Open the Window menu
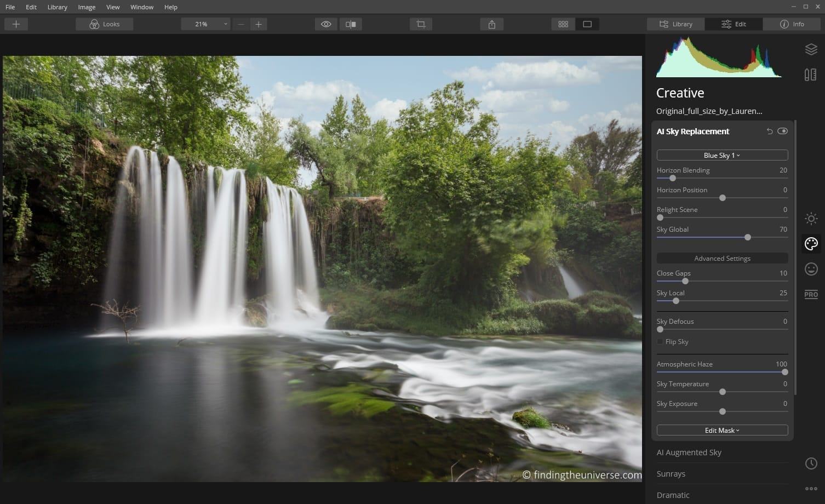Screen dimensions: 825x504 point(142,7)
